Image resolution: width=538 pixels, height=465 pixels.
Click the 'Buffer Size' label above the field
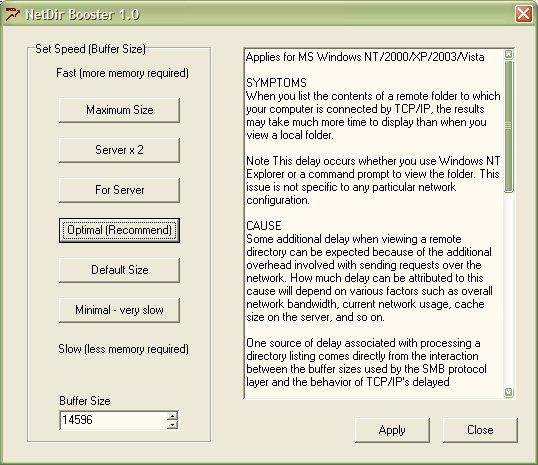(x=85, y=401)
